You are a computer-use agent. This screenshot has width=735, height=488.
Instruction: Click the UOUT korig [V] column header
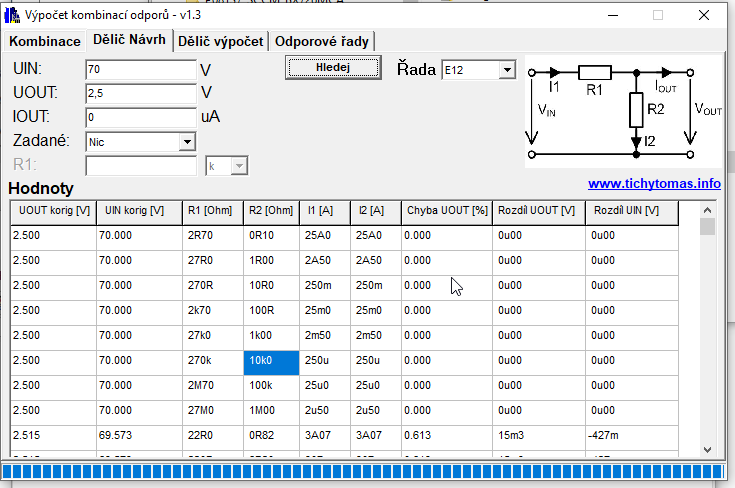click(x=54, y=211)
